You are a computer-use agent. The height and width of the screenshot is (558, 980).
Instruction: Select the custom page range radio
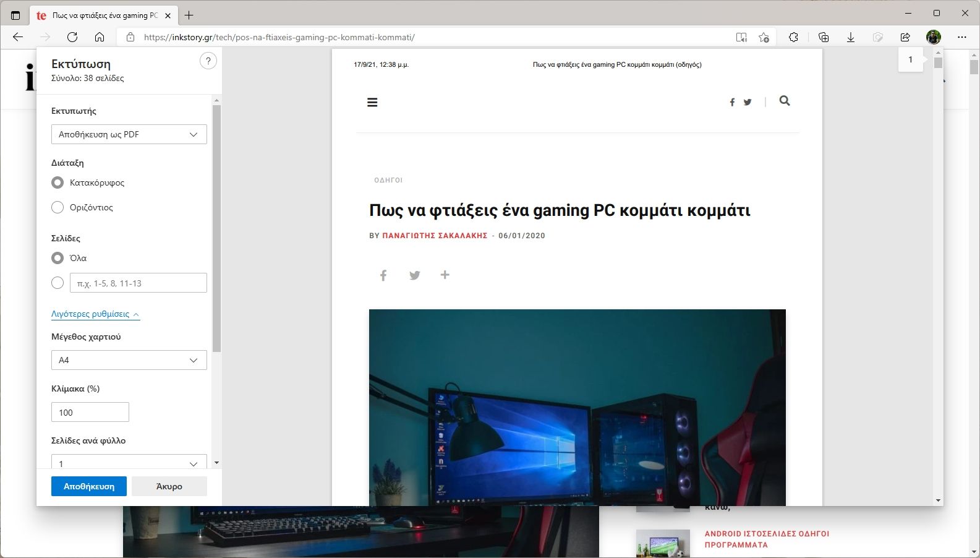58,283
